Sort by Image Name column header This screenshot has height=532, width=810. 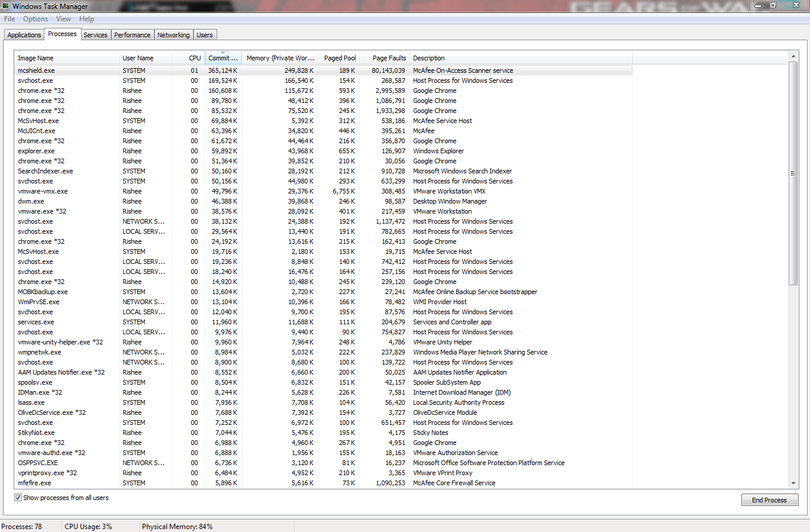pyautogui.click(x=66, y=58)
